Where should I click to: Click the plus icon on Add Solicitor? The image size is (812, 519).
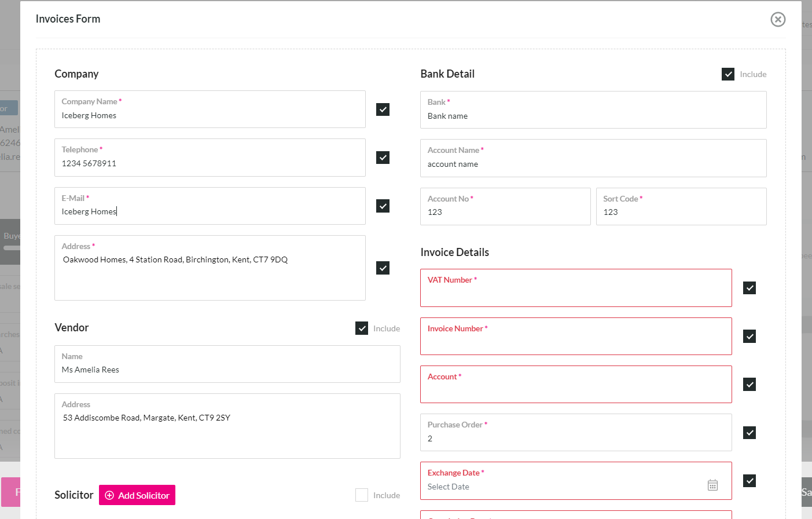(x=109, y=495)
